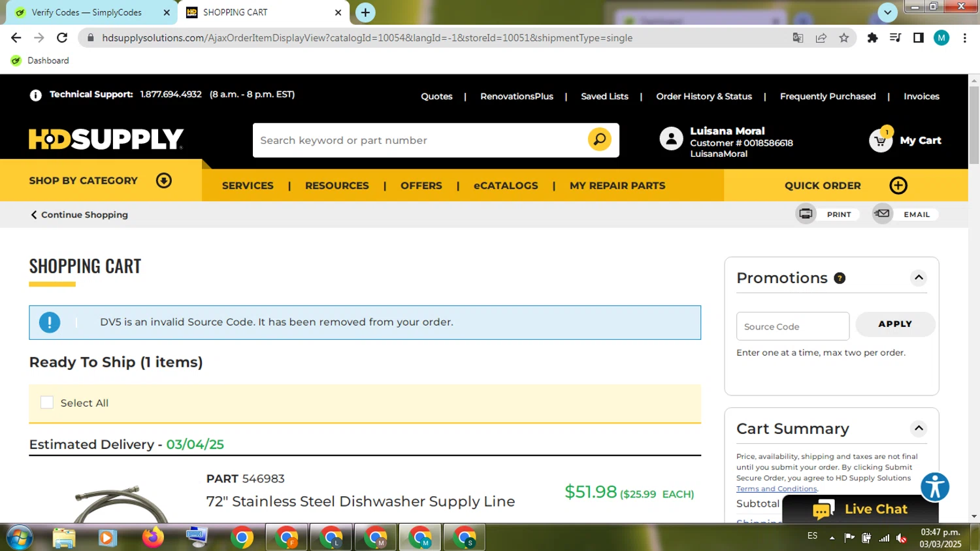
Task: Open the Windows Start button
Action: [x=19, y=538]
